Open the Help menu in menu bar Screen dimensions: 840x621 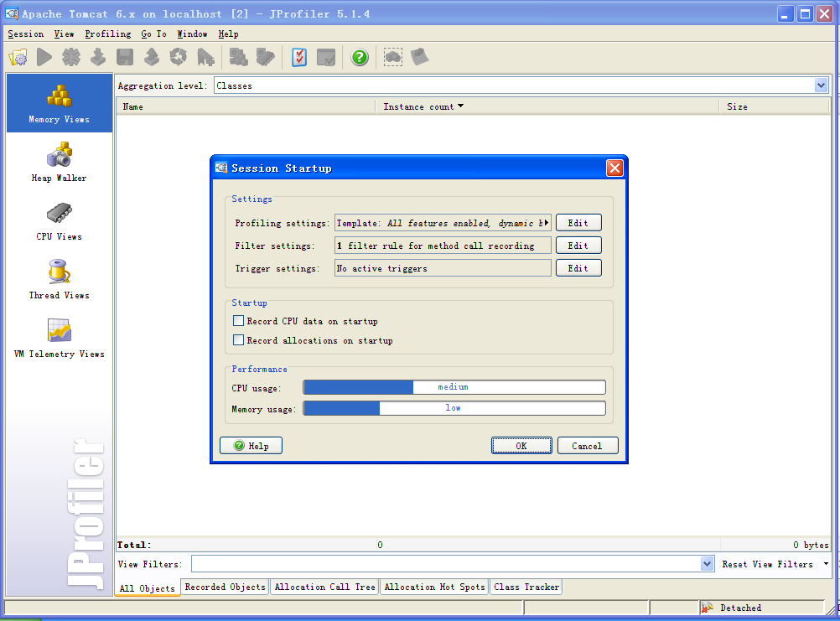(228, 34)
